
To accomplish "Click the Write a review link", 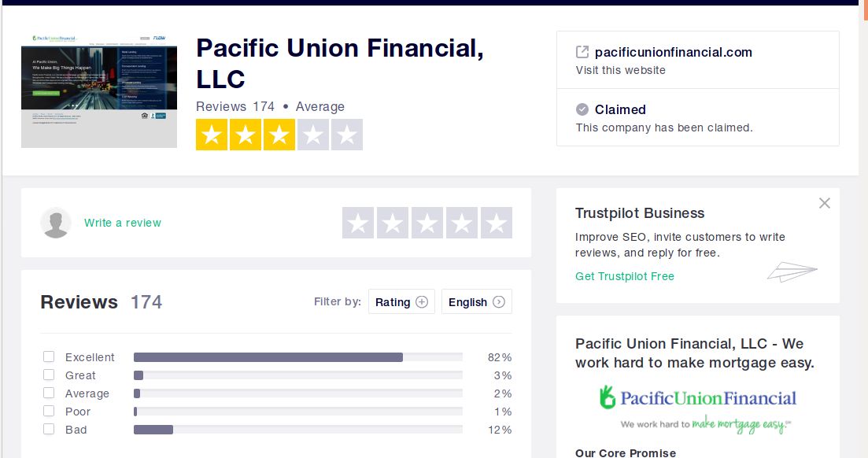I will [122, 223].
